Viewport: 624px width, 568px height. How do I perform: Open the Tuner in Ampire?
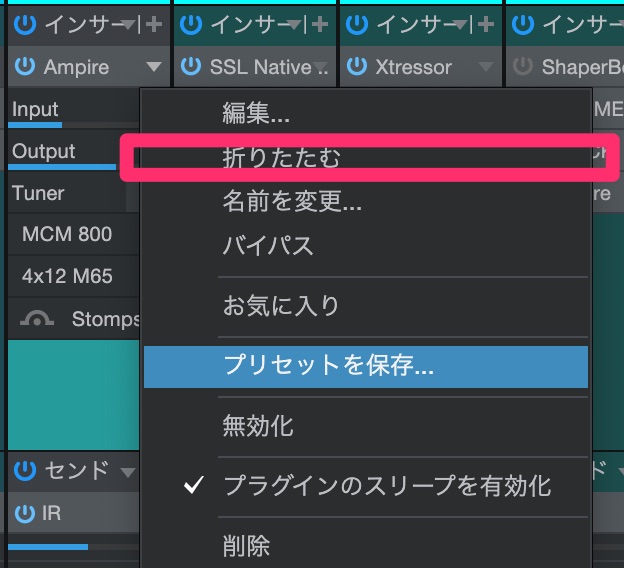pyautogui.click(x=38, y=193)
